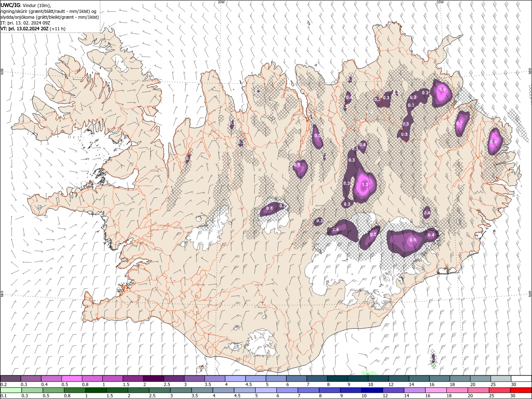Pick upper legend swatch between 0.5 and 0.8

coord(71,379)
